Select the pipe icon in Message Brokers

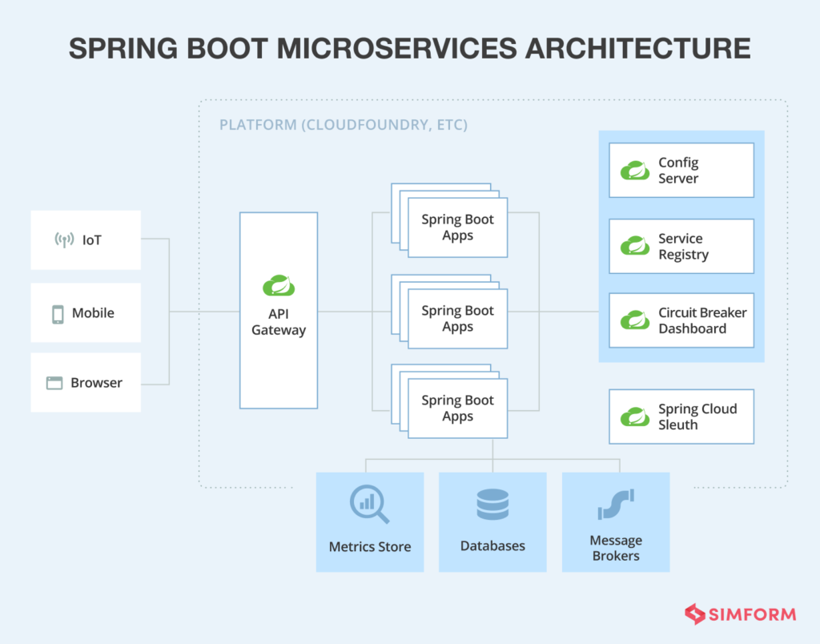coord(615,502)
